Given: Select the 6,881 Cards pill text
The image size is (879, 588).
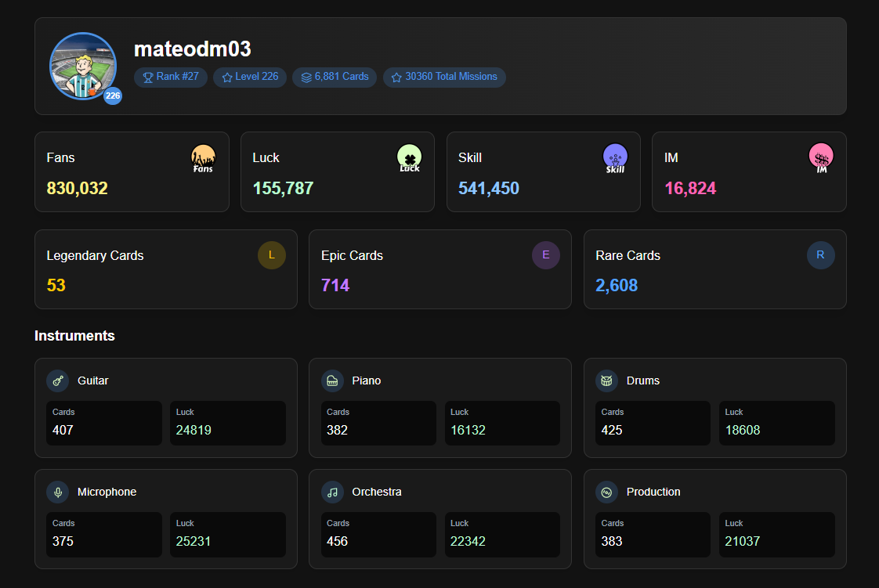Looking at the screenshot, I should (342, 77).
